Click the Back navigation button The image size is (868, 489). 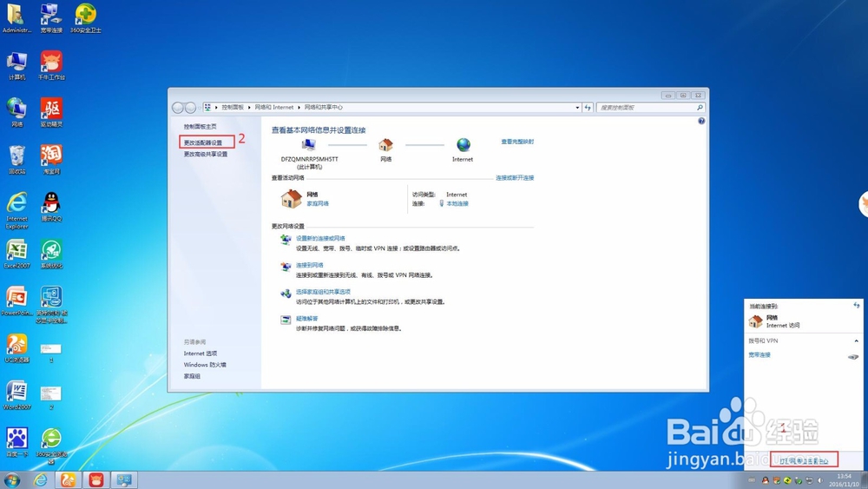[x=178, y=108]
